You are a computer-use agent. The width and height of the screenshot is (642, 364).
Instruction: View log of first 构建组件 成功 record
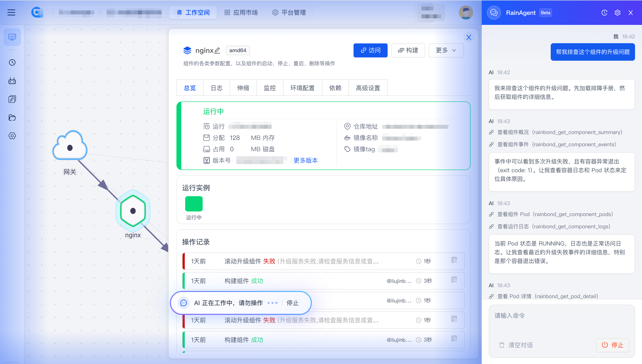(454, 280)
